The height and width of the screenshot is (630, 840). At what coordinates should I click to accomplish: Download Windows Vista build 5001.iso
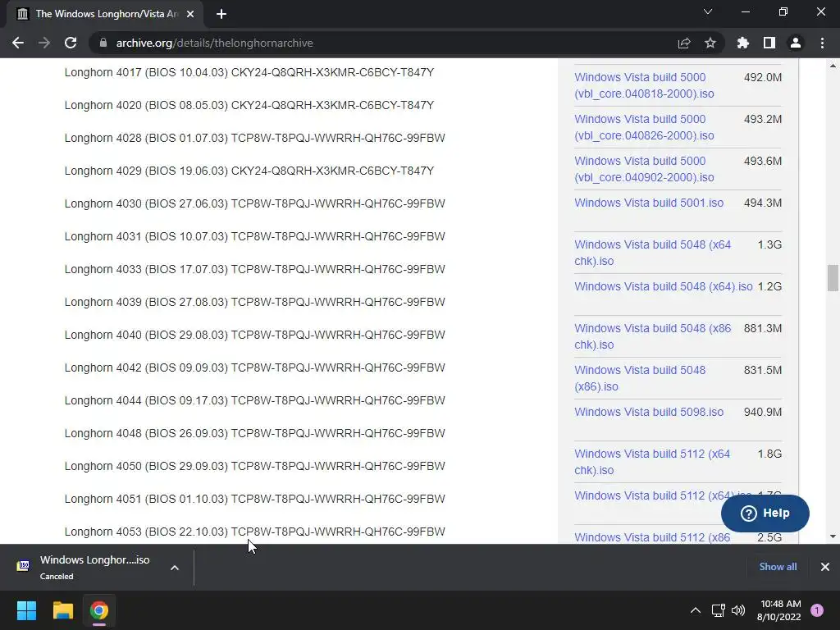[x=649, y=203]
